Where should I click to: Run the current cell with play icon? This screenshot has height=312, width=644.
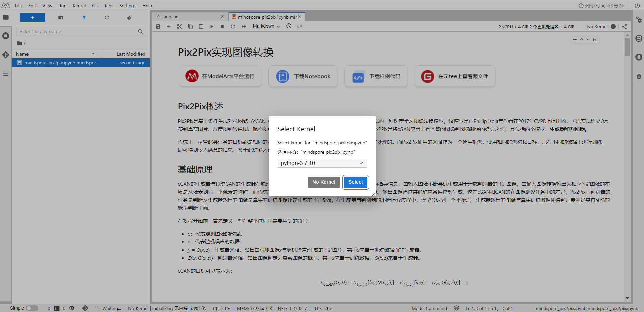[x=212, y=26]
